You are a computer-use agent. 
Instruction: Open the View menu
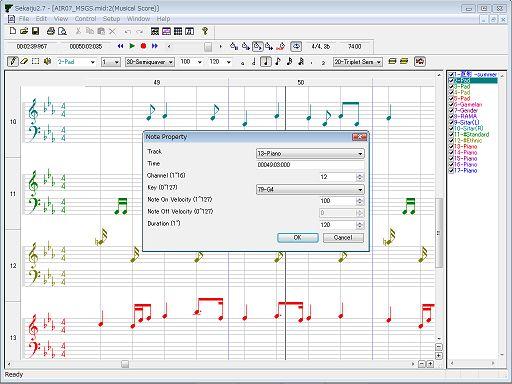(61, 19)
